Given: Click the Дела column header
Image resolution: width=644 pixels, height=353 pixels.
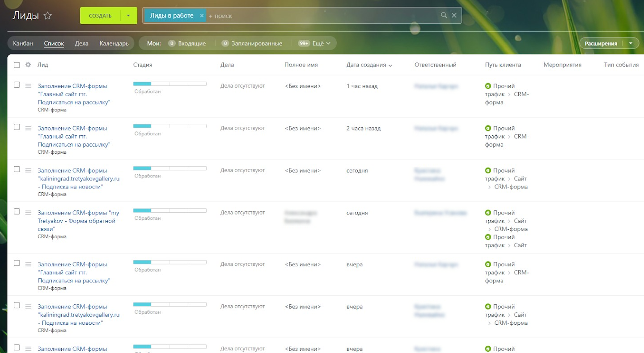Looking at the screenshot, I should 227,65.
